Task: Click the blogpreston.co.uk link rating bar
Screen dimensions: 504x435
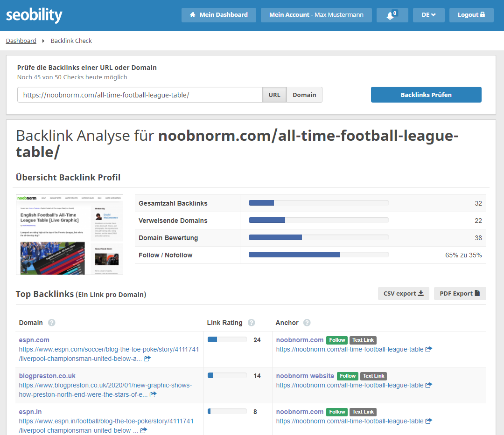Action: (227, 376)
